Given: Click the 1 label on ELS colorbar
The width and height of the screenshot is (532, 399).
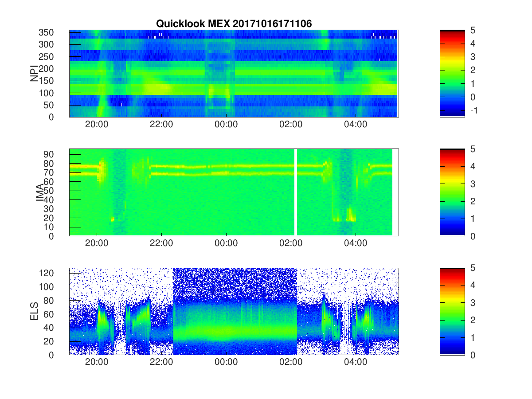Looking at the screenshot, I should click(x=473, y=337).
